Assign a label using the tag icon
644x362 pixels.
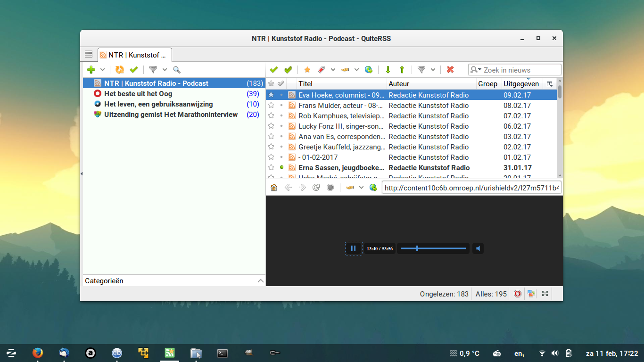(322, 70)
